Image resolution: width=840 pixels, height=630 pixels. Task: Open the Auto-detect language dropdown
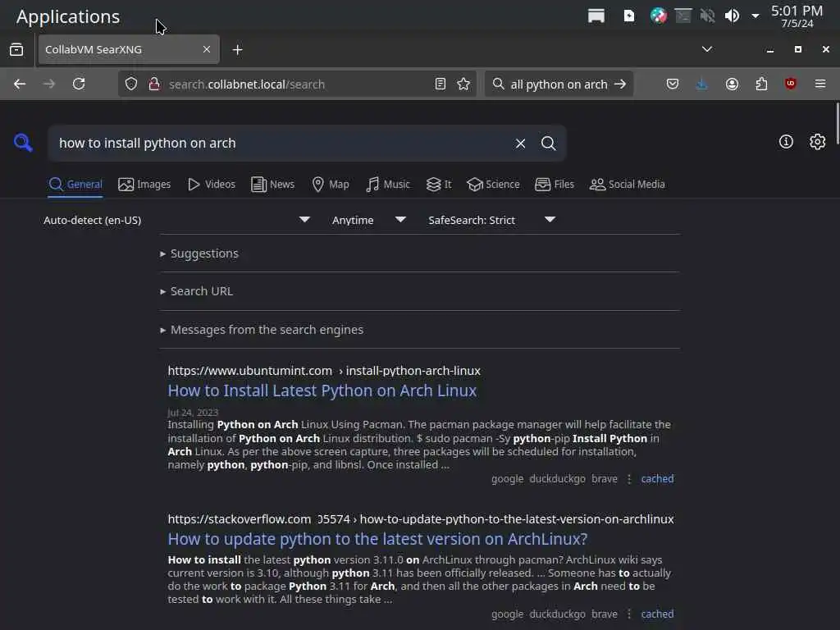pyautogui.click(x=177, y=220)
